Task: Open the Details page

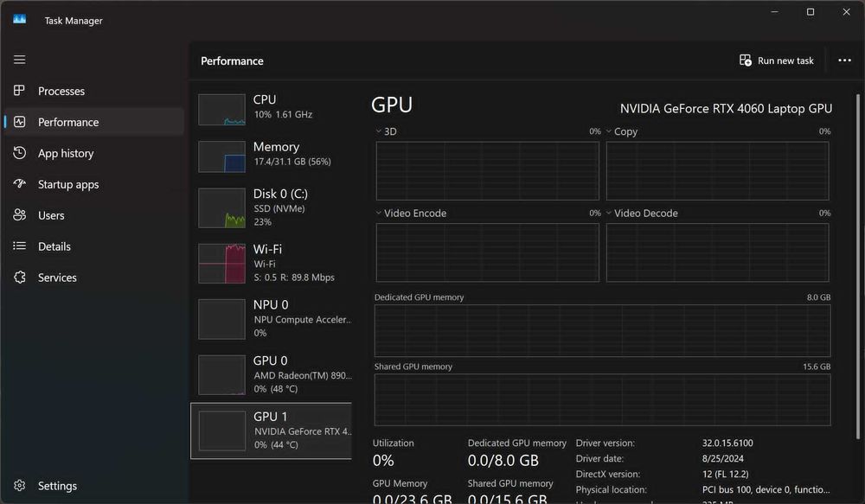Action: [x=94, y=246]
